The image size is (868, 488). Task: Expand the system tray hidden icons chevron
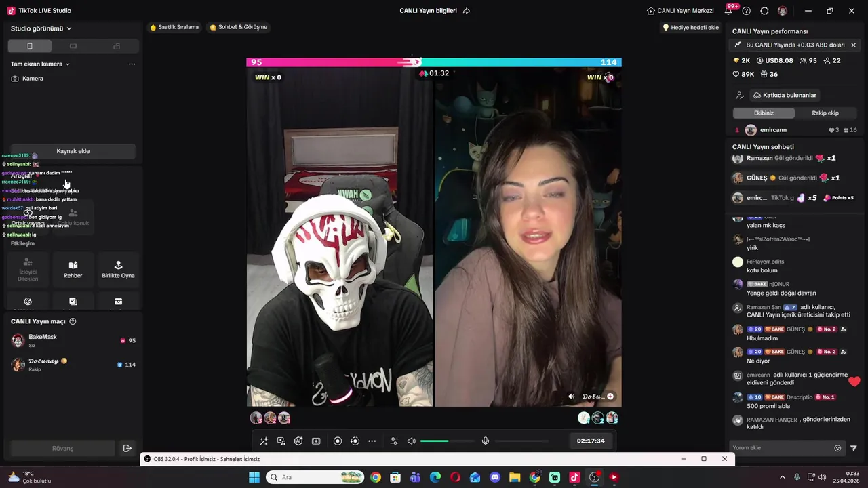(x=782, y=477)
